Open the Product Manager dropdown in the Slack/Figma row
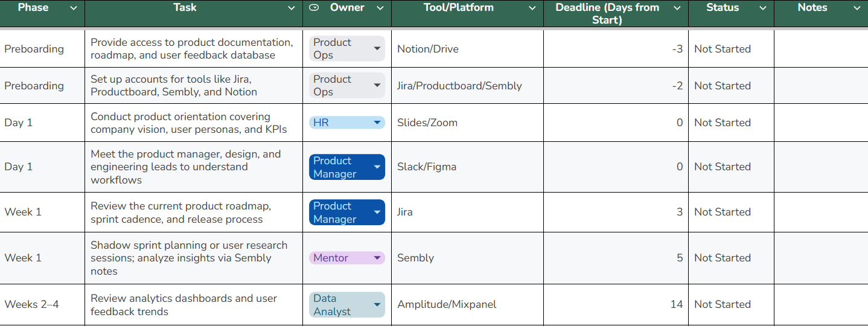 [x=346, y=167]
